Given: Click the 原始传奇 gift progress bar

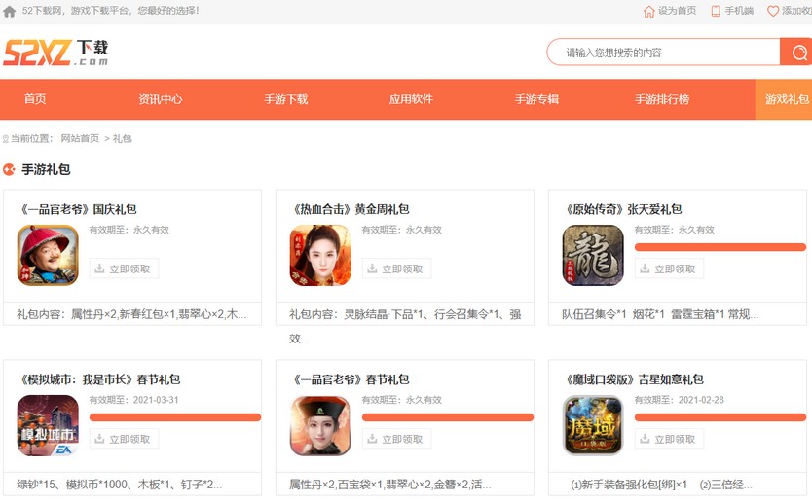Looking at the screenshot, I should tap(720, 247).
